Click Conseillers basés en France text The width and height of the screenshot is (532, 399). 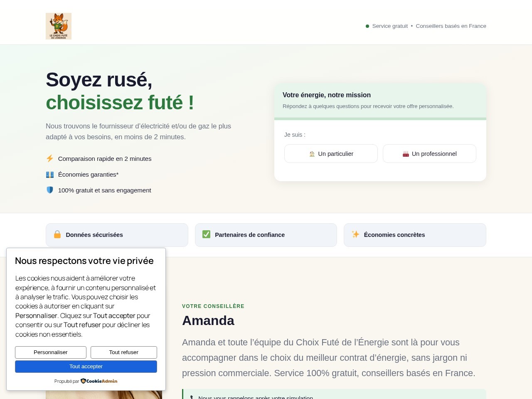click(451, 26)
